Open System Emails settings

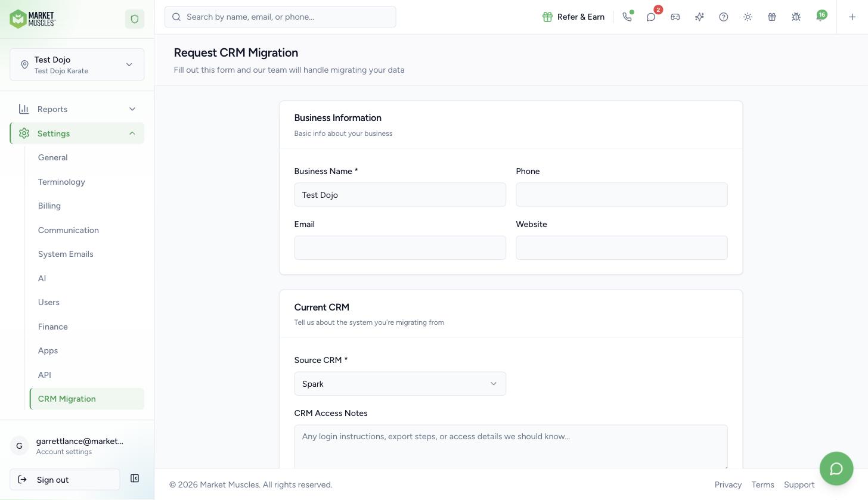click(66, 254)
